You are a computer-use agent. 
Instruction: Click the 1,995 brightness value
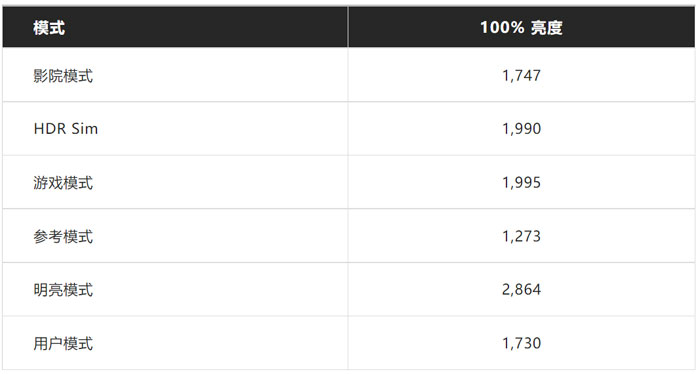[521, 183]
